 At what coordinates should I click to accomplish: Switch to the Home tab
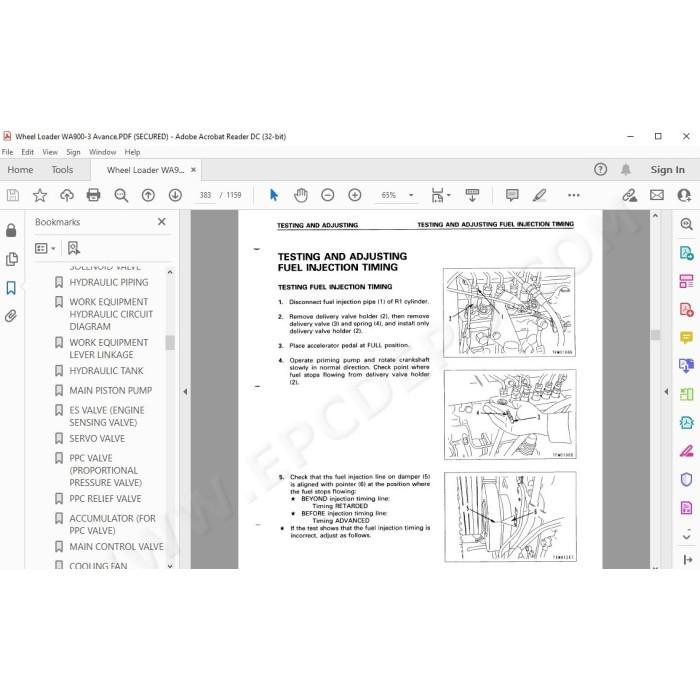(20, 170)
